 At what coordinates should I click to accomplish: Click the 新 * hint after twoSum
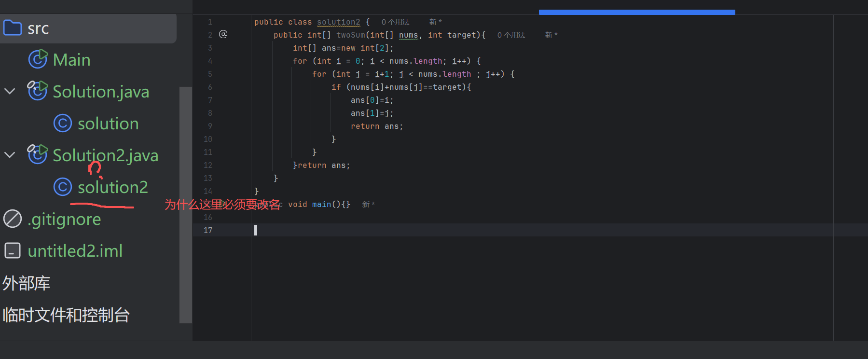coord(551,35)
